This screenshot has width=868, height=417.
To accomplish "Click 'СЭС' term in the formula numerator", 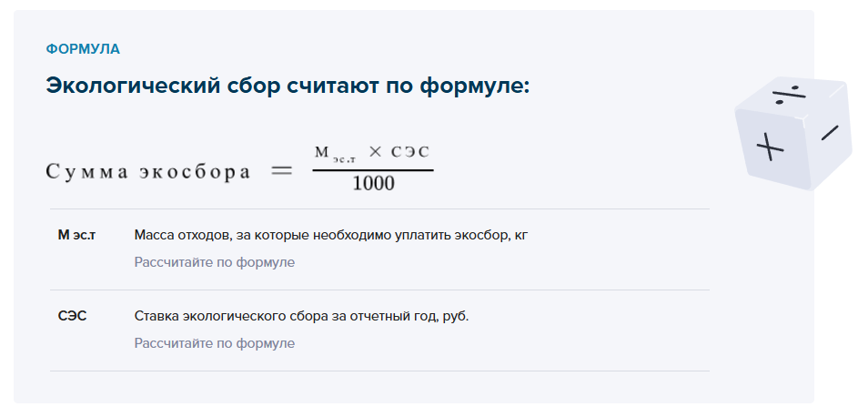I will coord(409,154).
